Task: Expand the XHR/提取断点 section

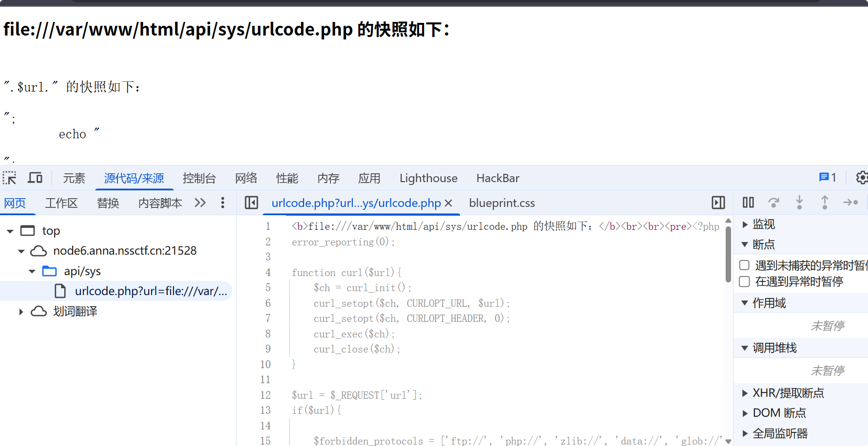Action: (745, 393)
